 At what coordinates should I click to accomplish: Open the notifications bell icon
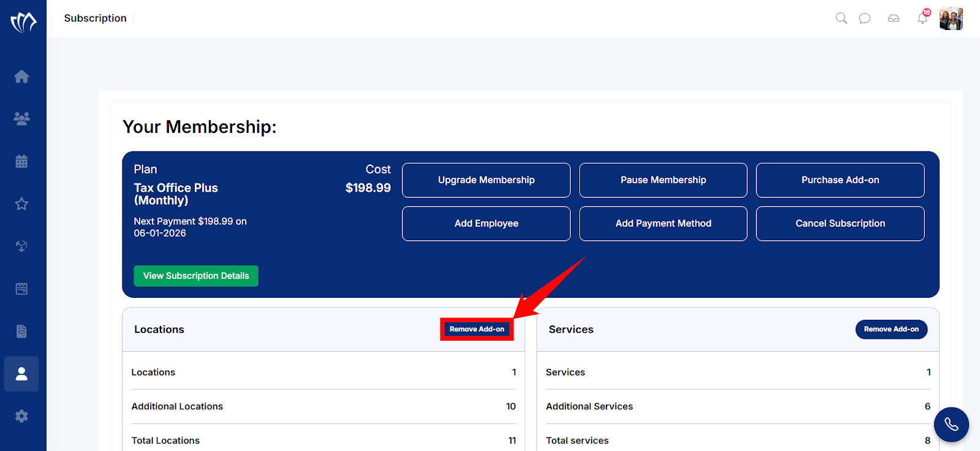click(x=922, y=18)
